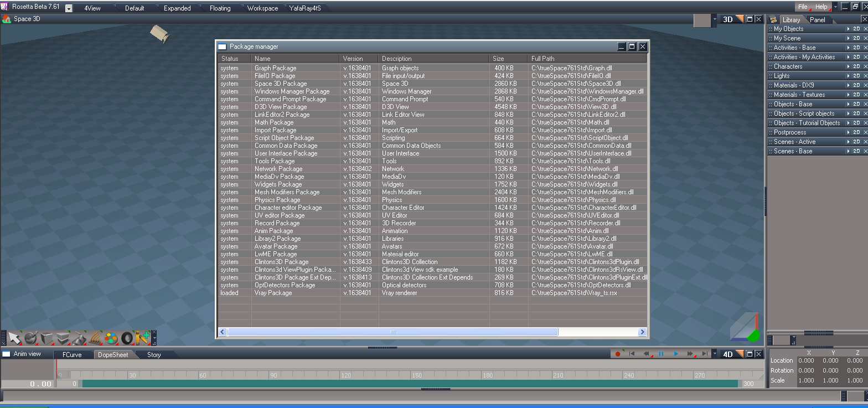The height and width of the screenshot is (408, 868).
Task: Sort packages by the Size column header
Action: [509, 58]
